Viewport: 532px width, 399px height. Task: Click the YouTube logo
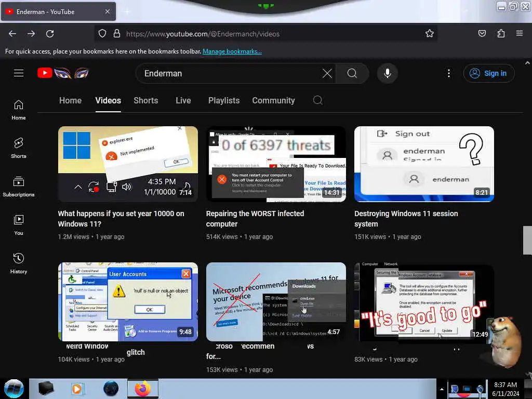click(x=63, y=73)
